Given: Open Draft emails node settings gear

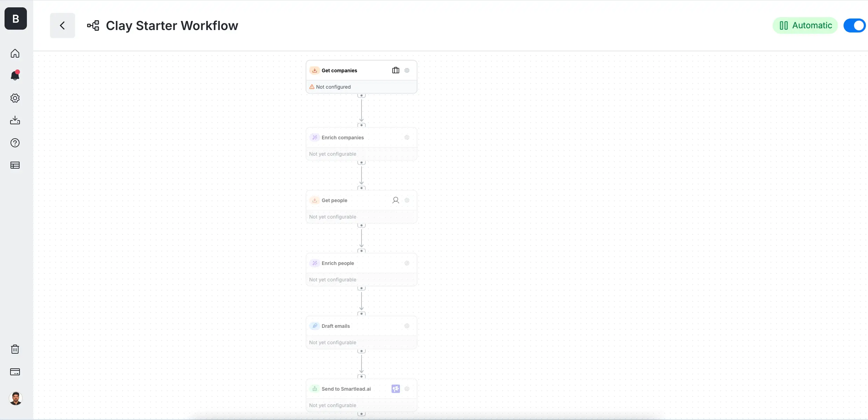Looking at the screenshot, I should point(407,326).
